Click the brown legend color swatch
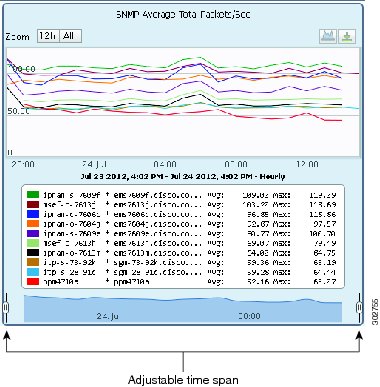380x387 pixels. (33, 262)
